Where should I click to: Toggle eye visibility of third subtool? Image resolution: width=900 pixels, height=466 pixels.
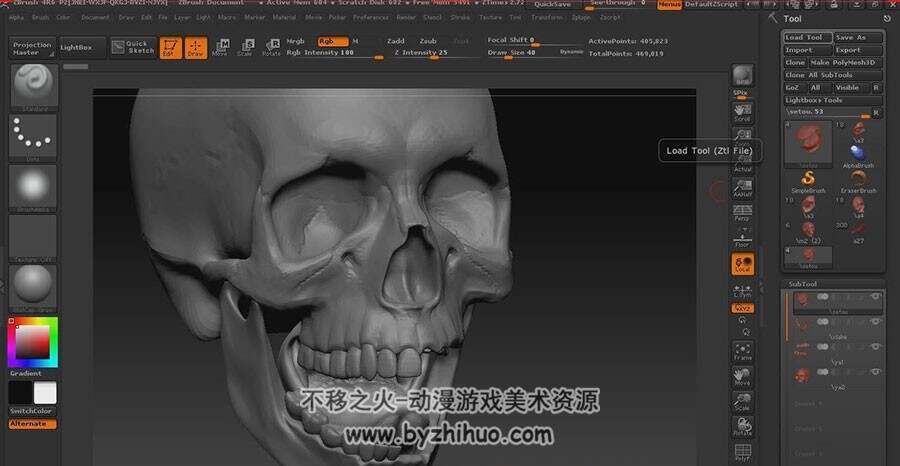(875, 347)
